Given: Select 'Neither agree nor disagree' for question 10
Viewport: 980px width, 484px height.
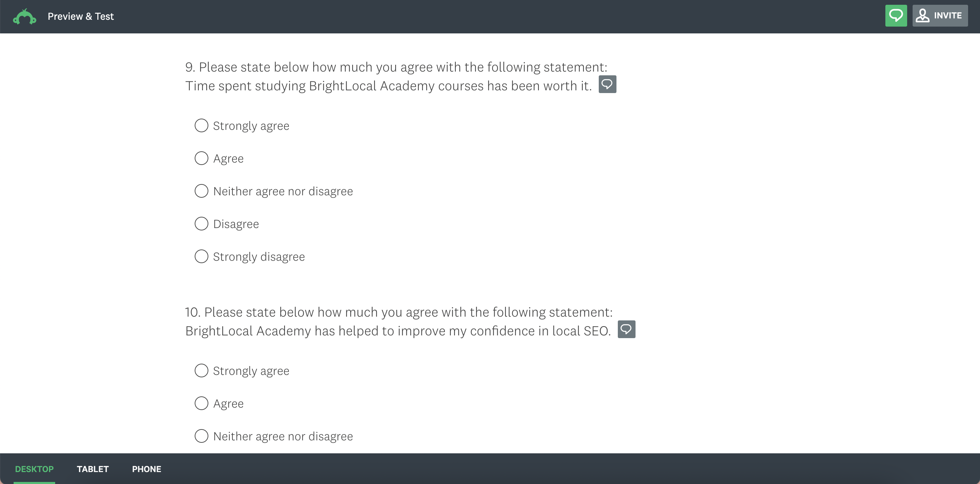Looking at the screenshot, I should click(201, 436).
